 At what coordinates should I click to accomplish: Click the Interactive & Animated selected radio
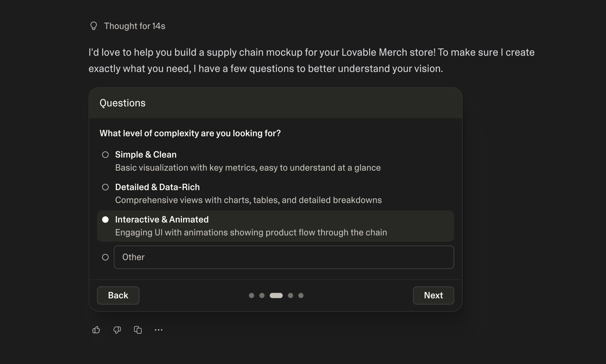point(105,220)
